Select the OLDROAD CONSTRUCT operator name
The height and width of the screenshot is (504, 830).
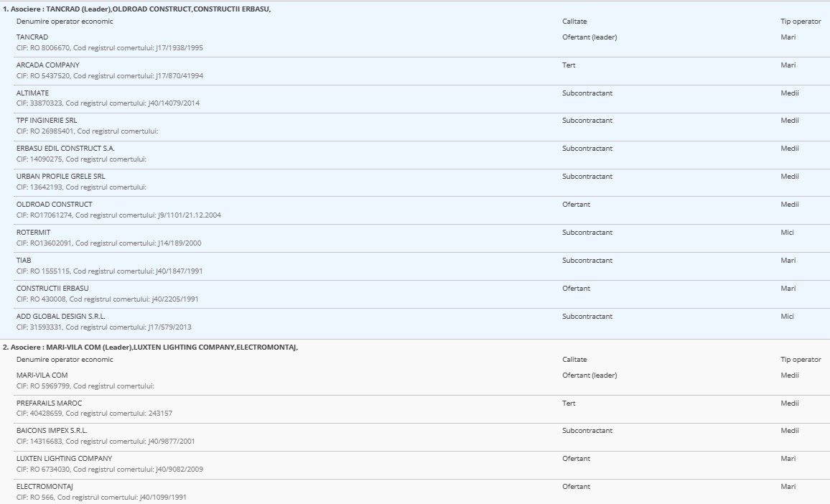pyautogui.click(x=54, y=205)
